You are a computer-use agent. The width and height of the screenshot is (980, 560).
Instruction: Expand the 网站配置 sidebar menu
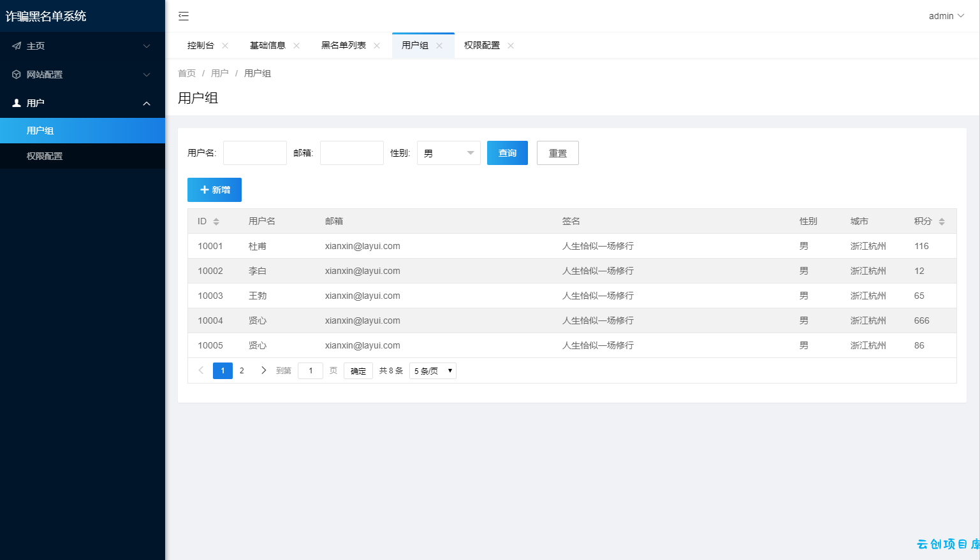(147, 75)
